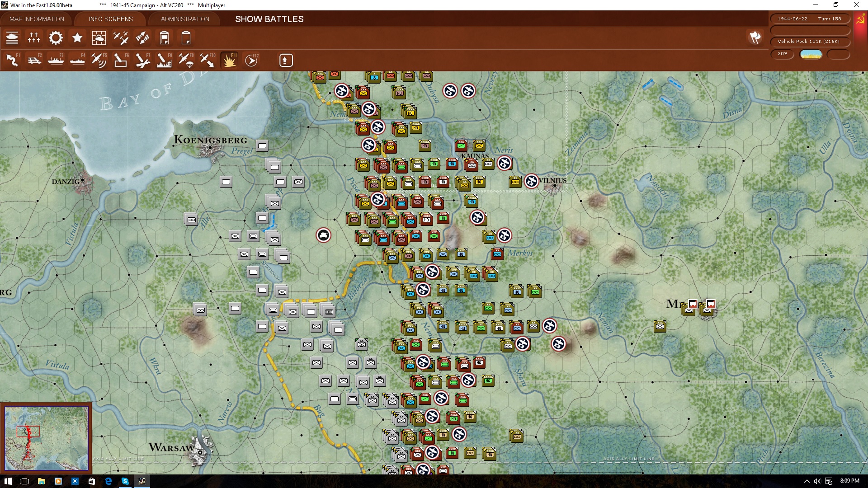868x488 pixels.
Task: Click the F12 end turn arrow
Action: click(x=251, y=60)
